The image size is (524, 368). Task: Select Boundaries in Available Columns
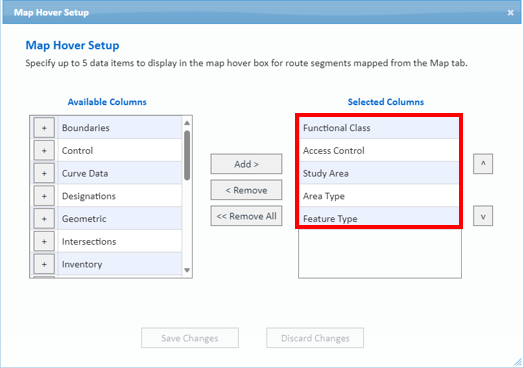pos(120,128)
